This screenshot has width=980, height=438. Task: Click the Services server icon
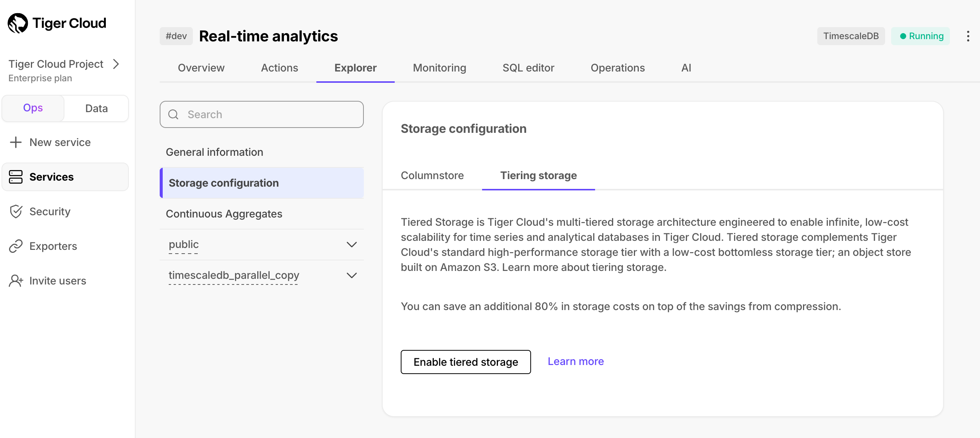15,177
